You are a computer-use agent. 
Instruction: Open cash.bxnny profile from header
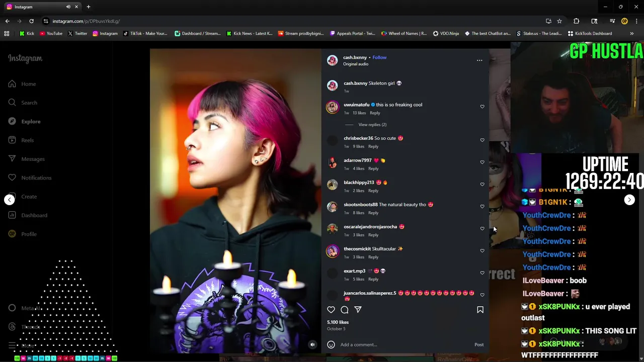point(355,57)
